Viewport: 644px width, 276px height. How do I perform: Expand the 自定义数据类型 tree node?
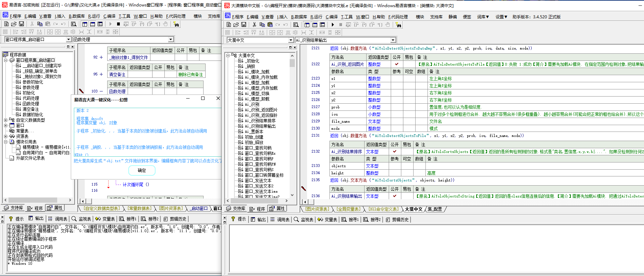pyautogui.click(x=5, y=120)
